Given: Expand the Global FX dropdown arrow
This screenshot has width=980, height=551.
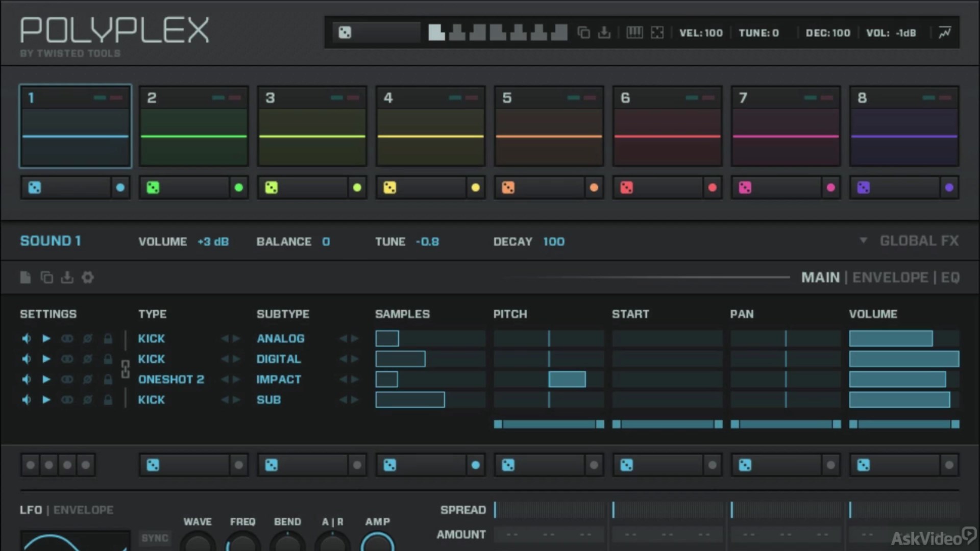Looking at the screenshot, I should pyautogui.click(x=863, y=240).
